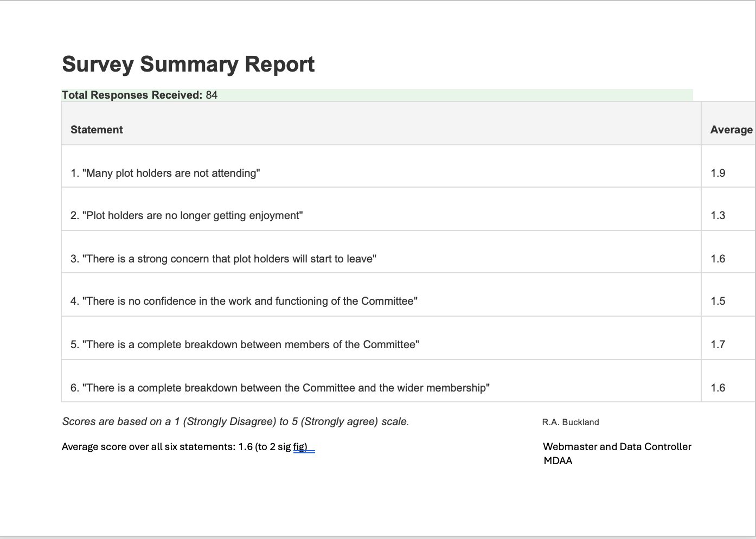Select statement 2 about no longer getting enjoyment
This screenshot has height=539, width=756.
click(187, 215)
